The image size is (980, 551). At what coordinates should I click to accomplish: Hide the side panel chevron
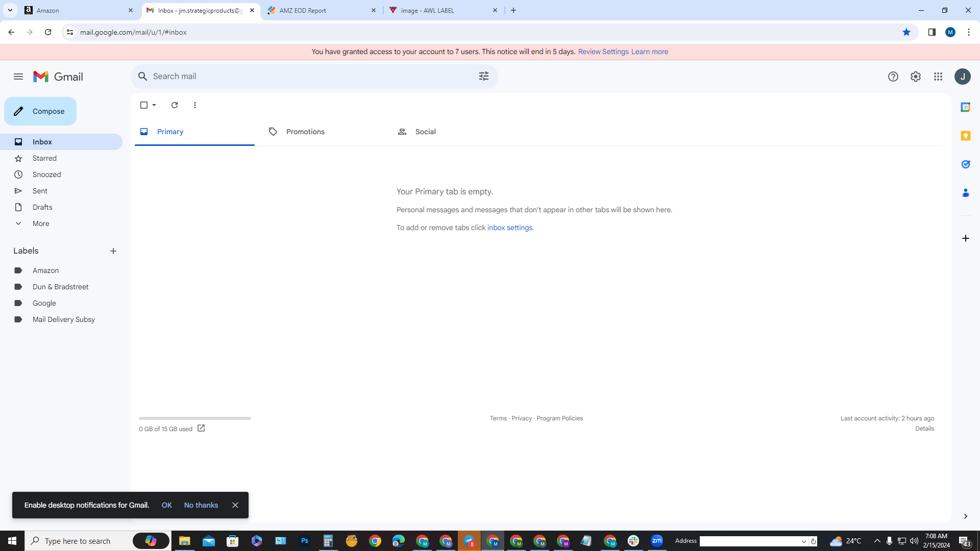(x=966, y=516)
